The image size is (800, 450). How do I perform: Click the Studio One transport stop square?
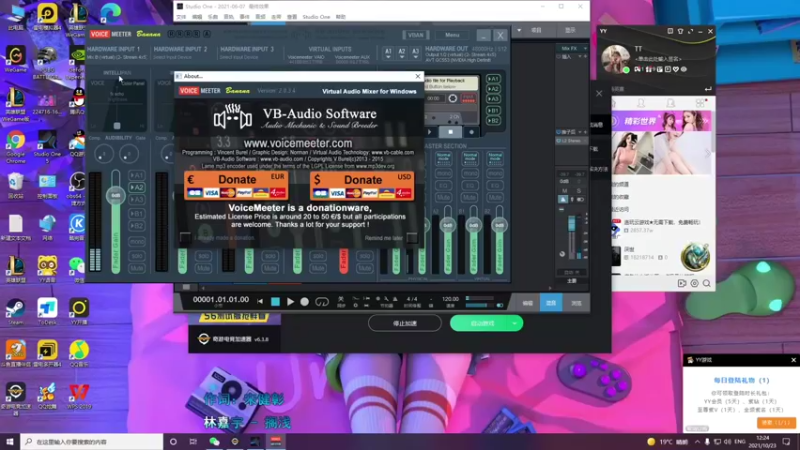point(275,302)
